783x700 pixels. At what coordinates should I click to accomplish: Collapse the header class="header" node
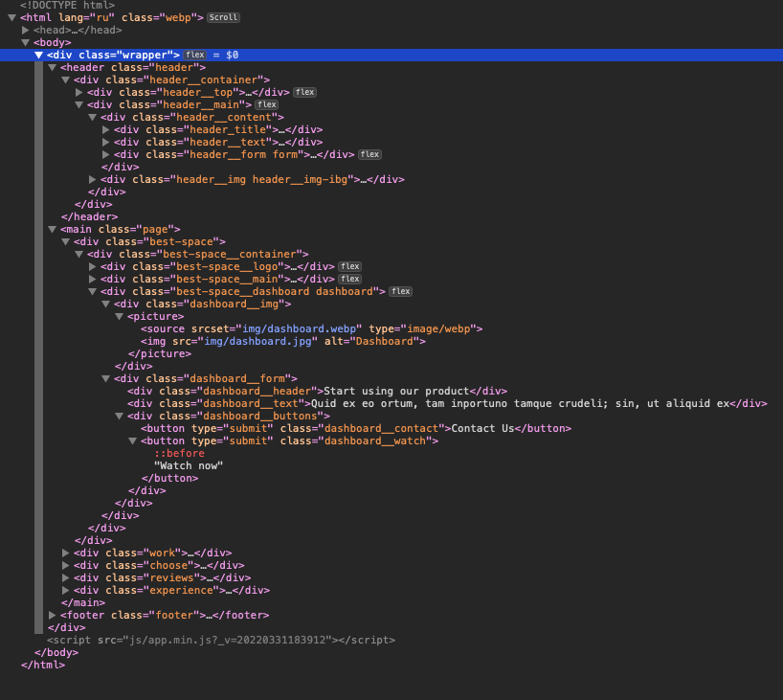click(x=52, y=67)
